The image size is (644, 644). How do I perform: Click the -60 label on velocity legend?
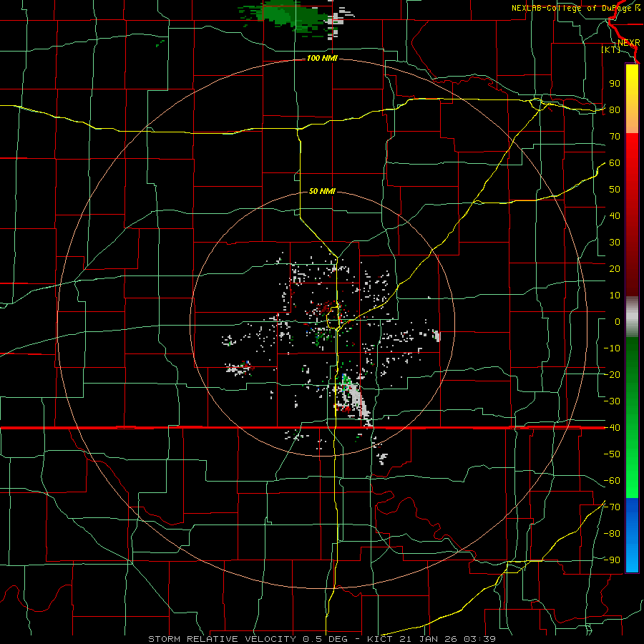coord(612,481)
